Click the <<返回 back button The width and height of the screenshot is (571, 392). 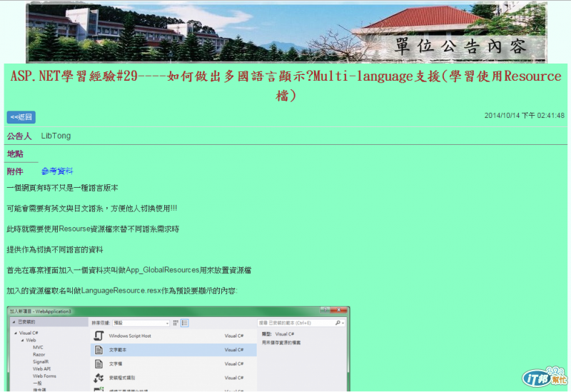[x=21, y=117]
